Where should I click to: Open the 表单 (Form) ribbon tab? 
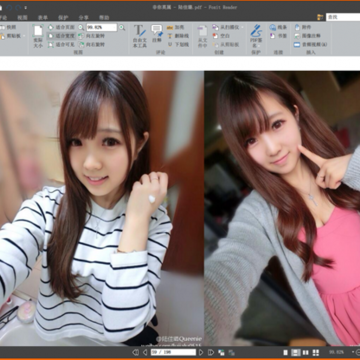pos(43,18)
